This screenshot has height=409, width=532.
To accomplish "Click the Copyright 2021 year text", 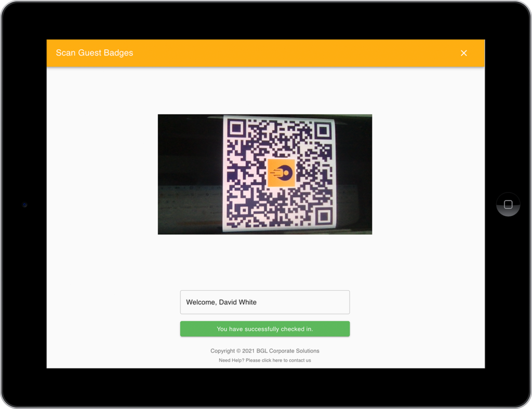I will 248,351.
